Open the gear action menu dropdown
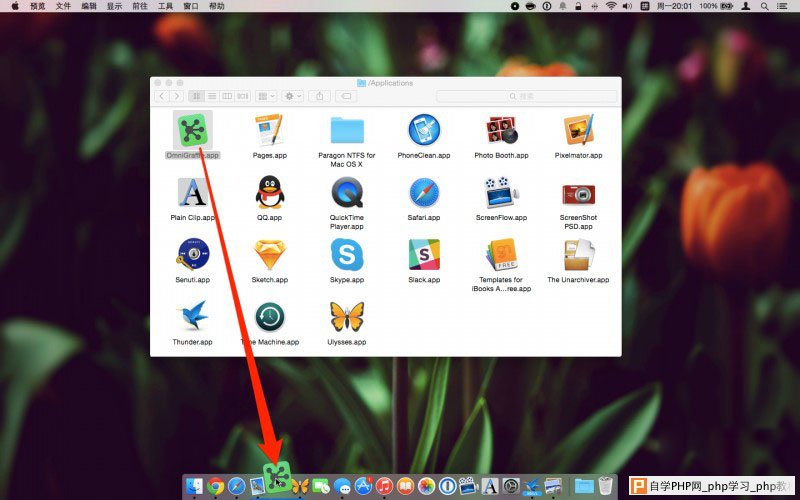Image resolution: width=800 pixels, height=500 pixels. tap(292, 96)
